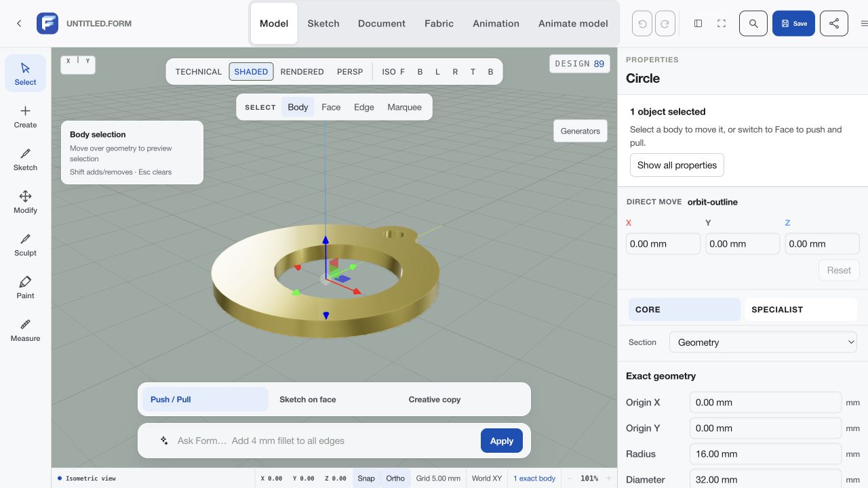Switch to the Core properties tab

[x=684, y=309]
